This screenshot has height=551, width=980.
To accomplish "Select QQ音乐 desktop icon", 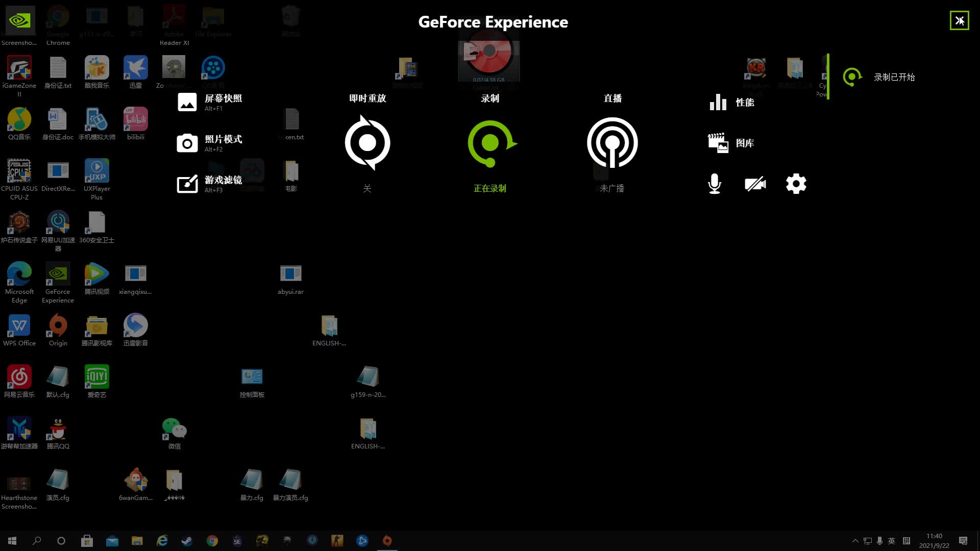I will (19, 124).
